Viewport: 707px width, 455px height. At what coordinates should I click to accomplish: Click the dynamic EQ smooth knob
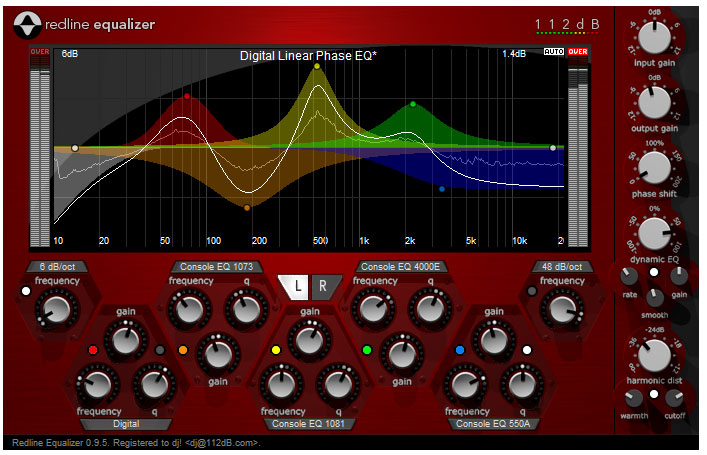(x=655, y=298)
